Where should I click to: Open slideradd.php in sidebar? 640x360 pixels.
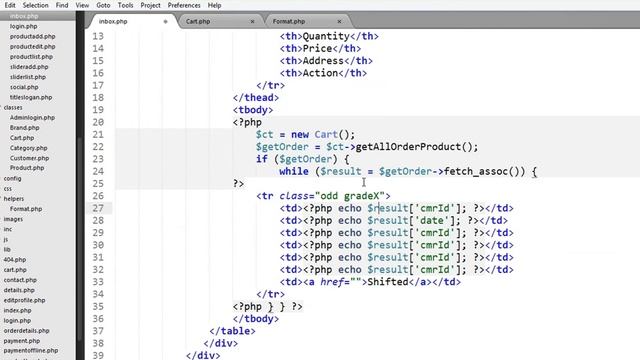pos(29,67)
